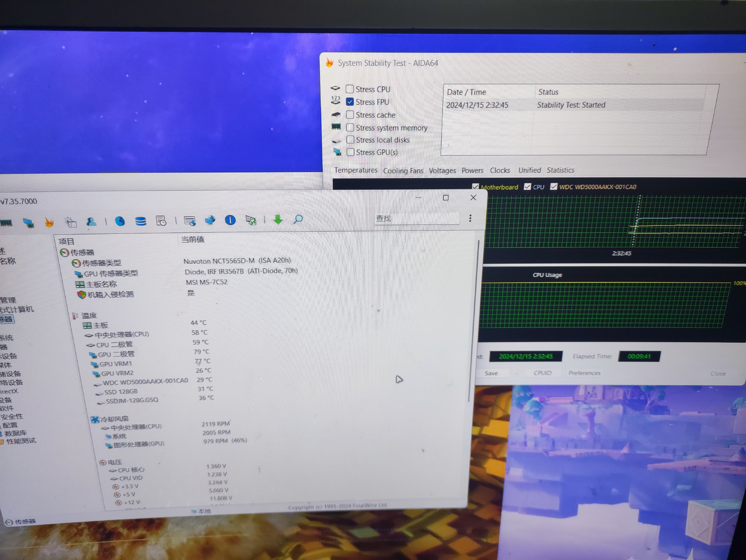Click the sensor list vertical scrollbar
The image size is (746, 560).
tap(474, 321)
